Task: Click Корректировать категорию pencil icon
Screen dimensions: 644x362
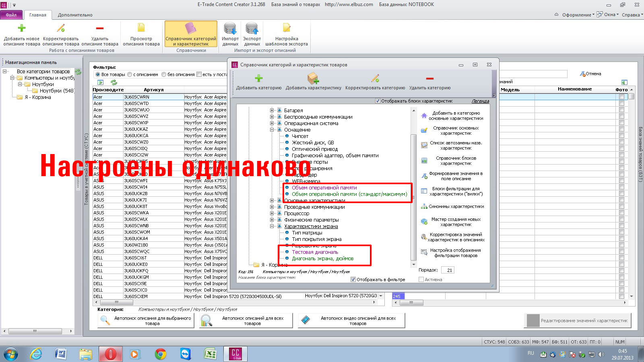Action: click(x=375, y=78)
